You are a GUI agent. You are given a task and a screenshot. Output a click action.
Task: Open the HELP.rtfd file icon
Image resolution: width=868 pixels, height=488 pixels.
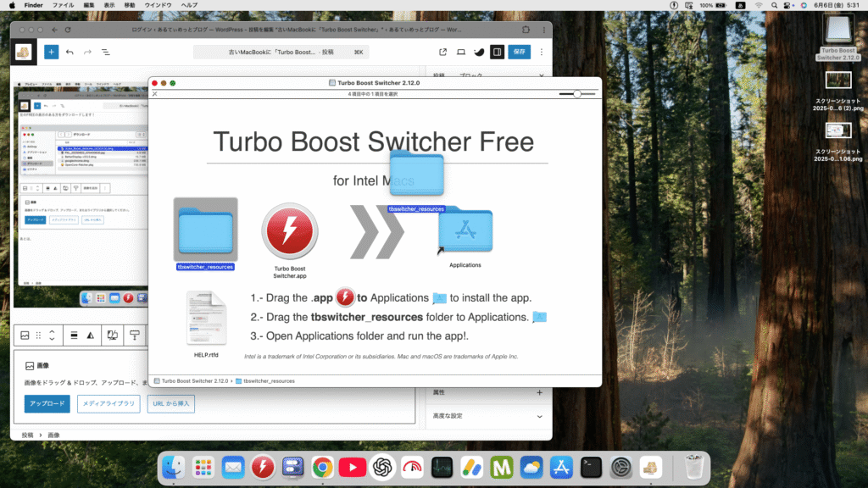pyautogui.click(x=206, y=318)
